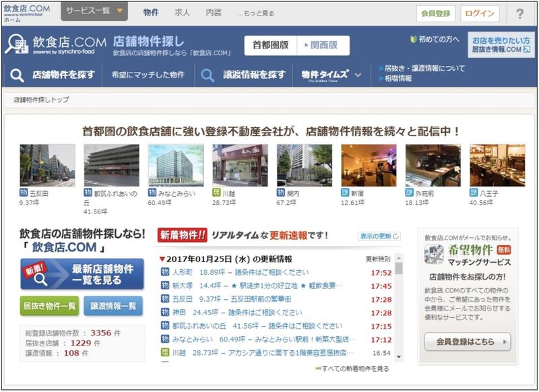The height and width of the screenshot is (392, 539).
Task: Open みなとみらい 60.49坪 list entry
Action: tap(264, 339)
